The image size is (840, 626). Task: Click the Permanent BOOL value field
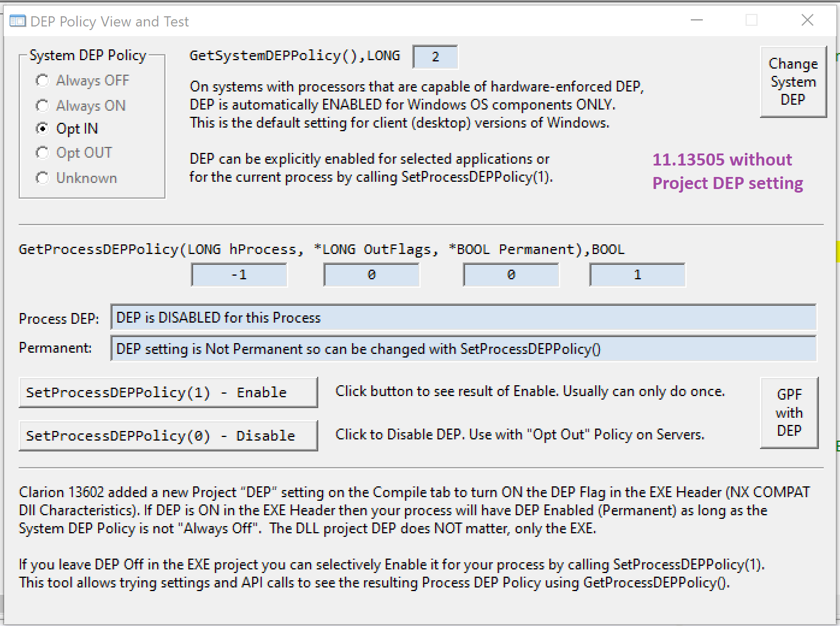pos(511,275)
